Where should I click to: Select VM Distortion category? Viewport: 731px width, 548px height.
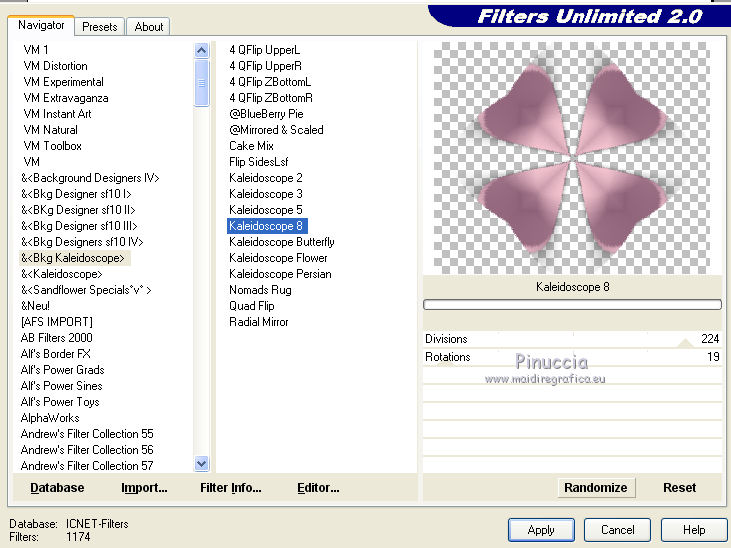coord(55,66)
